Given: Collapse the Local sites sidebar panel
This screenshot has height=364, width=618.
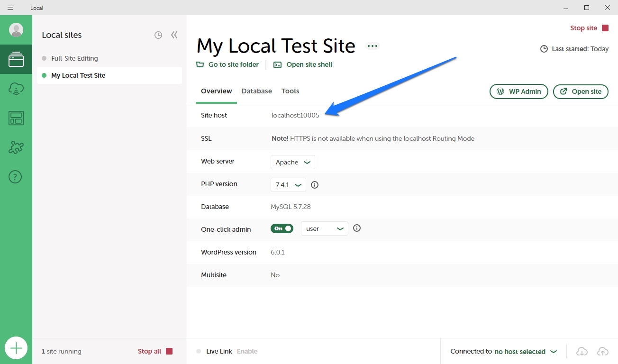Looking at the screenshot, I should pos(174,35).
